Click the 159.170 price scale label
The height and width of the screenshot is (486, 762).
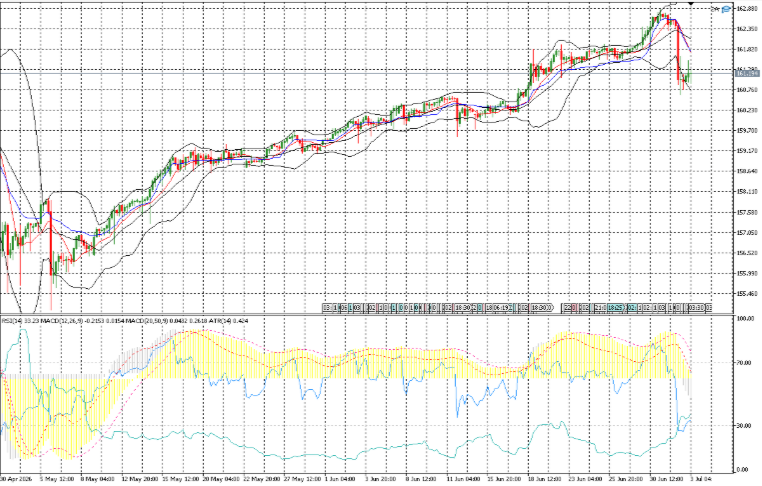tap(747, 151)
